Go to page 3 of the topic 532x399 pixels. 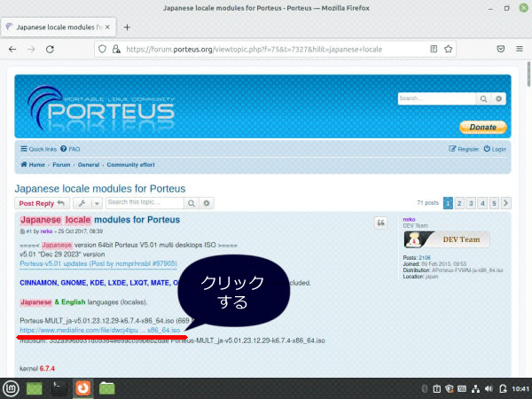[471, 203]
